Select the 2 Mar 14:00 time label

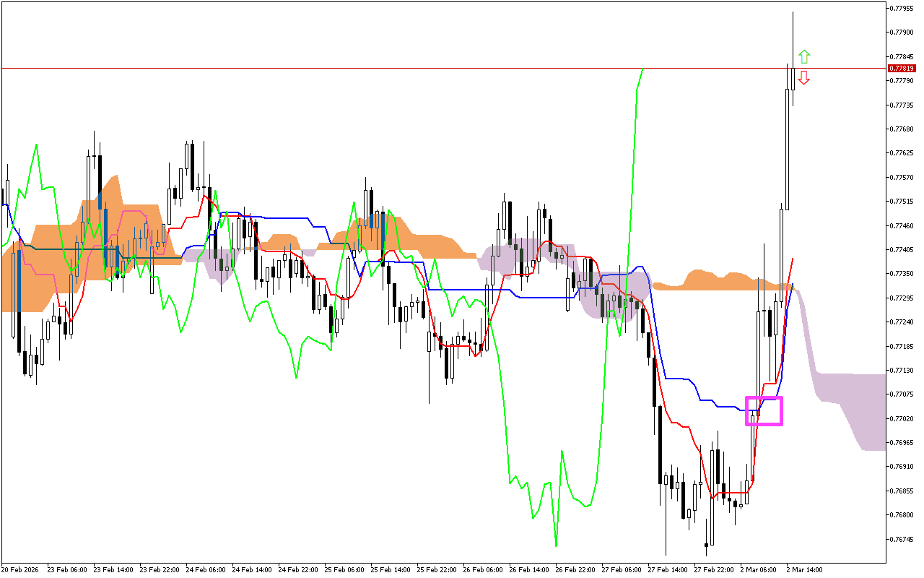[x=805, y=569]
